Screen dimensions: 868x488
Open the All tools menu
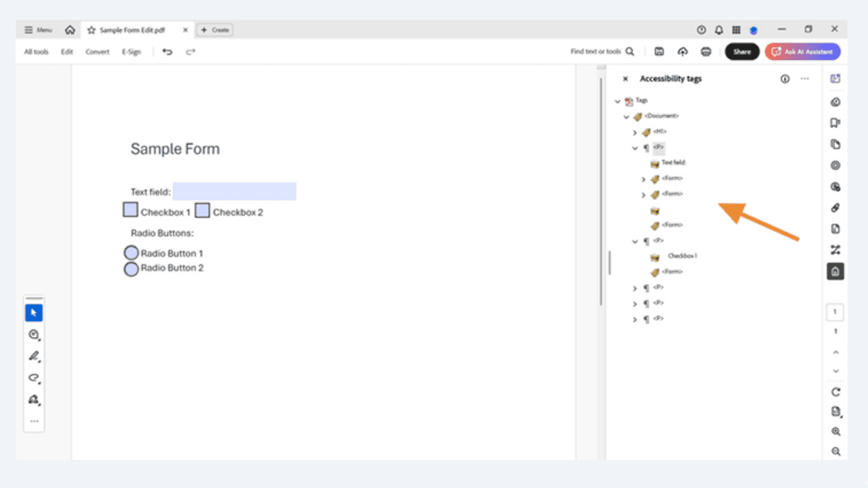[36, 52]
